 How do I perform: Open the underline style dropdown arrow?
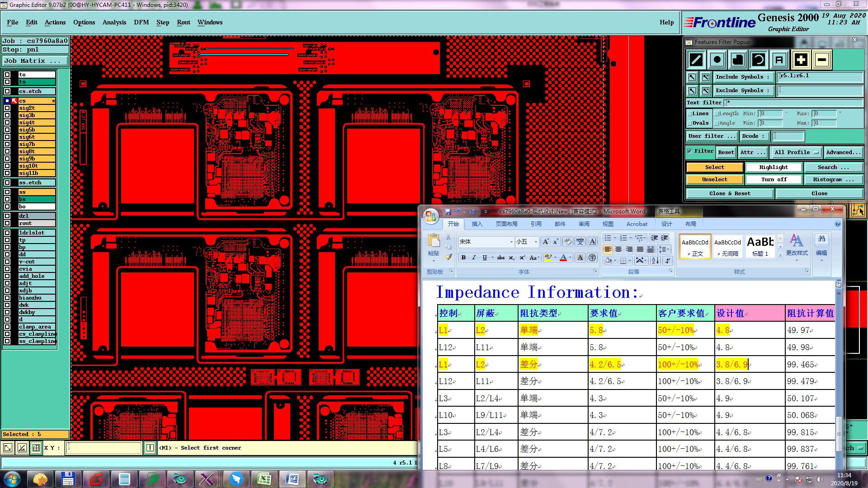pos(492,258)
